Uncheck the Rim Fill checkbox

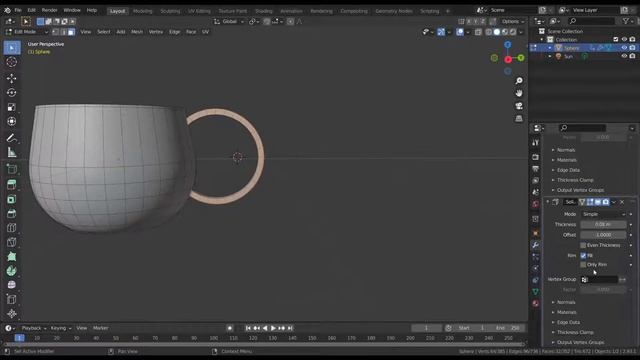click(x=583, y=256)
